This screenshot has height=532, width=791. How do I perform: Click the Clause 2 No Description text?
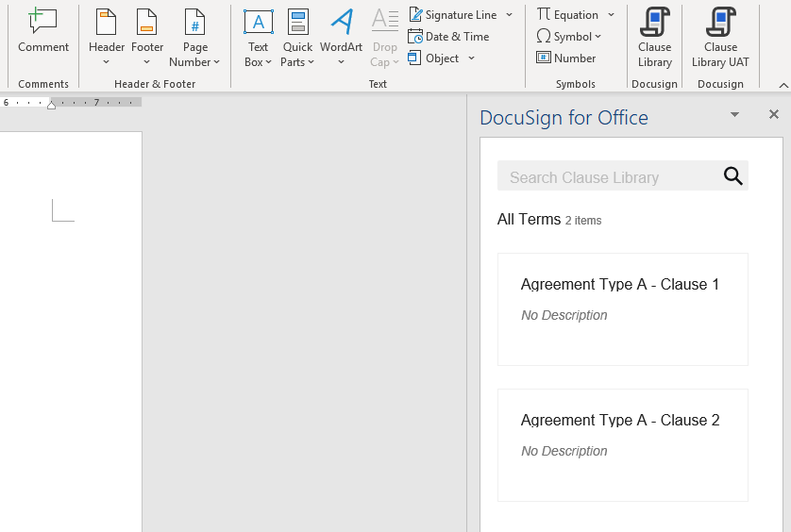coord(564,451)
